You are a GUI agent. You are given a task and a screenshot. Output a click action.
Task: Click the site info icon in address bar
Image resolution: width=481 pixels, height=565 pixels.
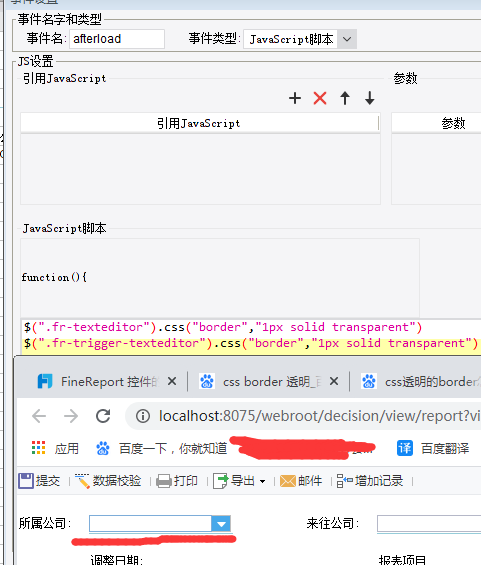(x=143, y=416)
